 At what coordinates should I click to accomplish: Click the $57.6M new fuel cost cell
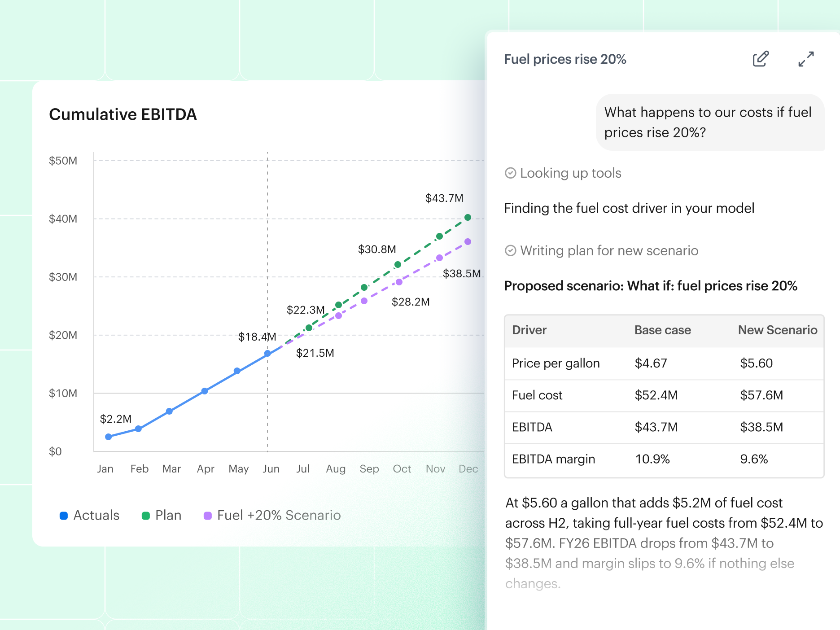pyautogui.click(x=761, y=395)
